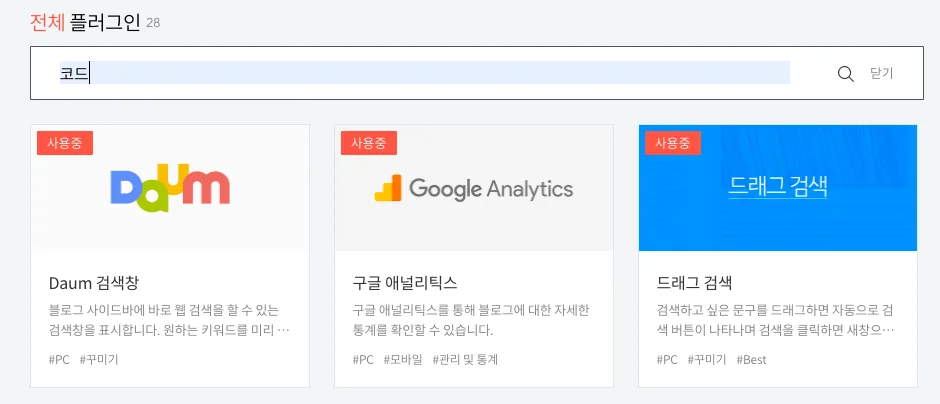Click the Daum 검색창 description text
940x404 pixels.
169,321
